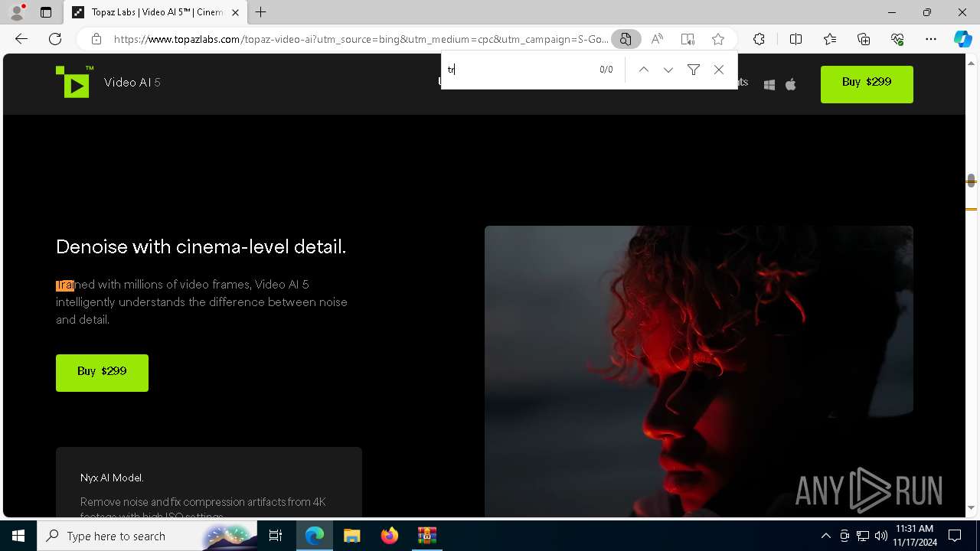This screenshot has height=551, width=980.
Task: Select the Apple macOS download icon
Action: tap(791, 84)
